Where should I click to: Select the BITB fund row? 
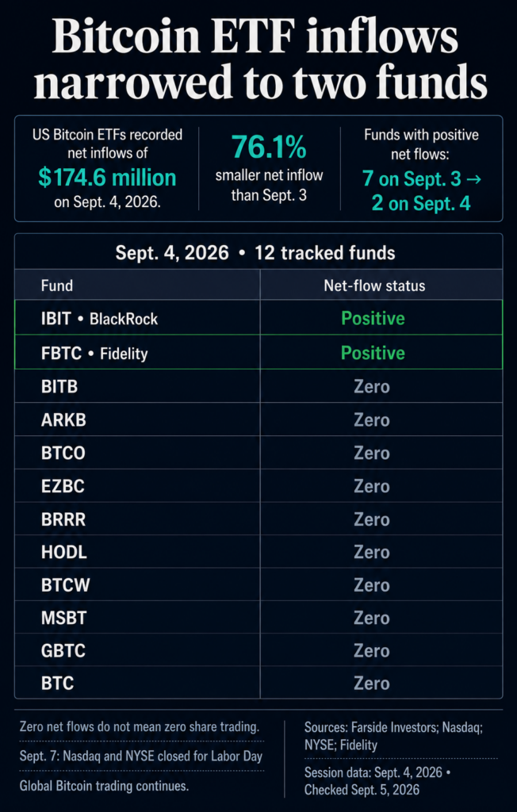pos(258,386)
